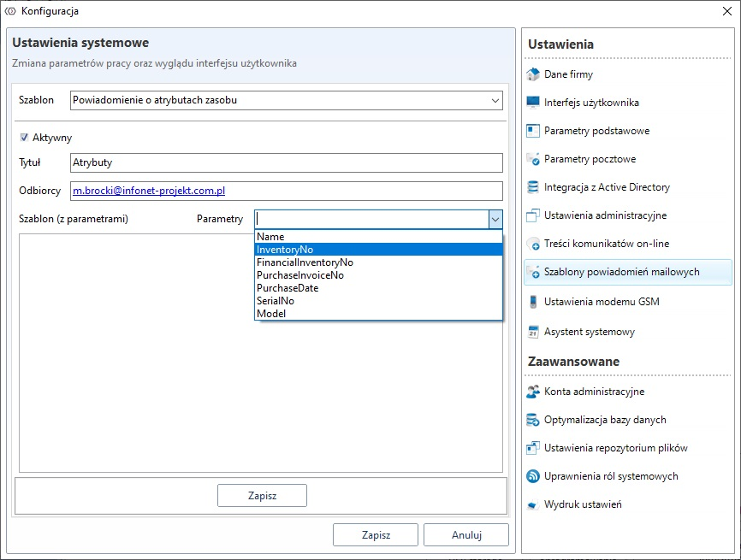The height and width of the screenshot is (560, 741).
Task: Open Asystent systemowy calendar icon
Action: (533, 332)
